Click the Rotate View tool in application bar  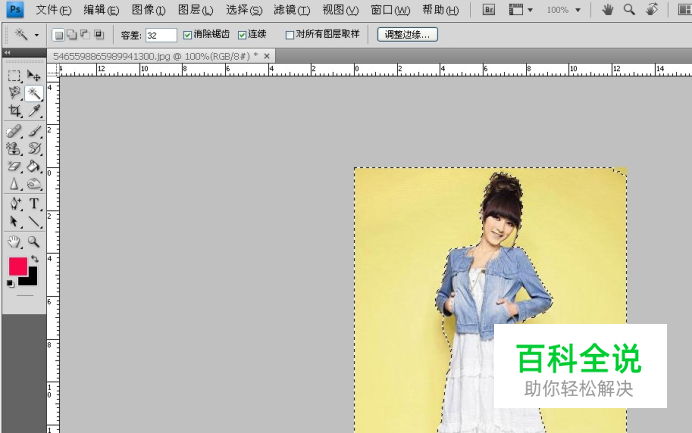652,10
